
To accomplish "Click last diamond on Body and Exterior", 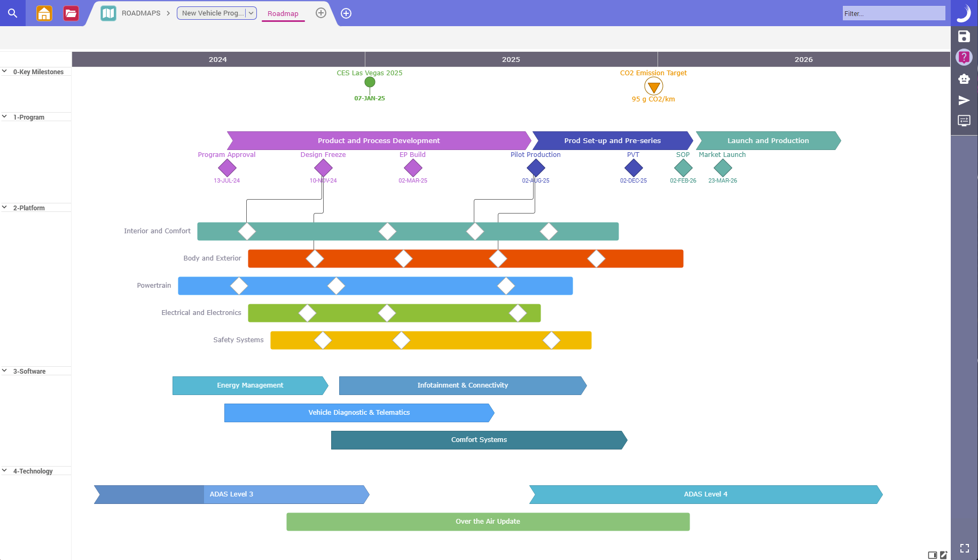I will tap(596, 259).
